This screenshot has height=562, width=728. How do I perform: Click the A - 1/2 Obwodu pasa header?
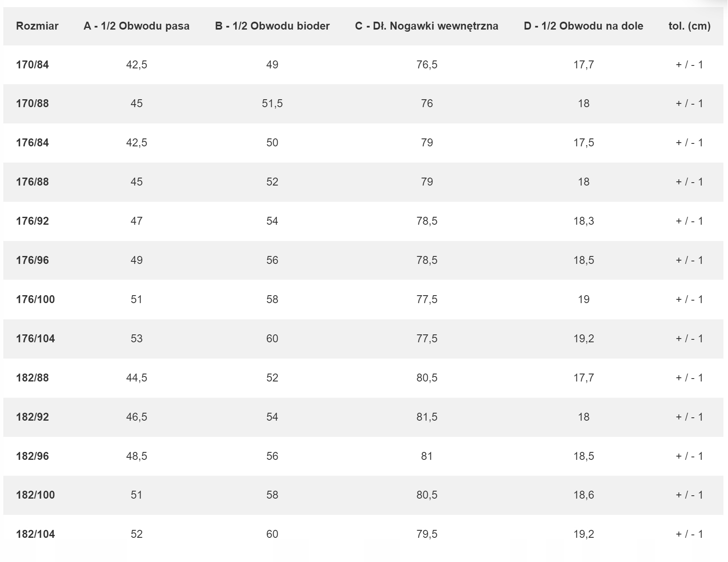(x=136, y=26)
